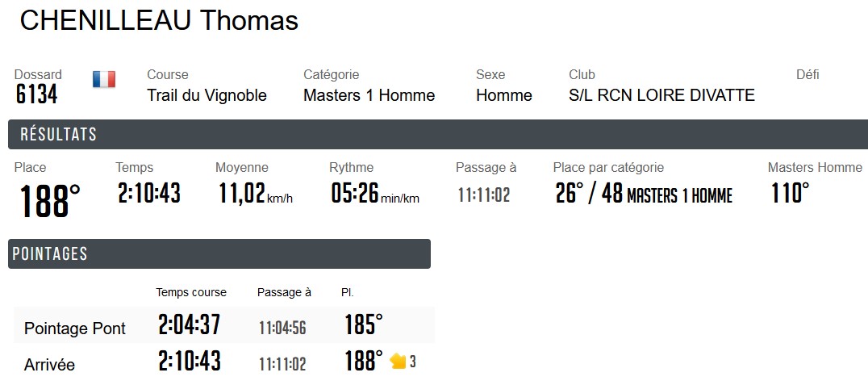The width and height of the screenshot is (868, 385).
Task: Click the Trail du Vignoble course name
Action: coord(207,95)
